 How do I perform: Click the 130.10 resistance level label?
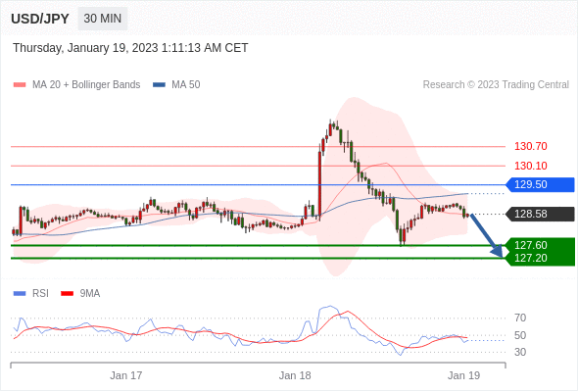530,166
